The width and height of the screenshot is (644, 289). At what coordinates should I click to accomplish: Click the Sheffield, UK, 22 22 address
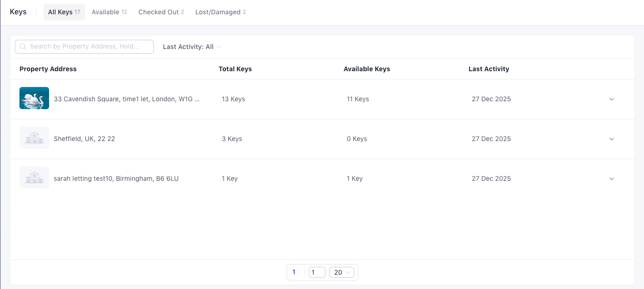[x=84, y=139]
